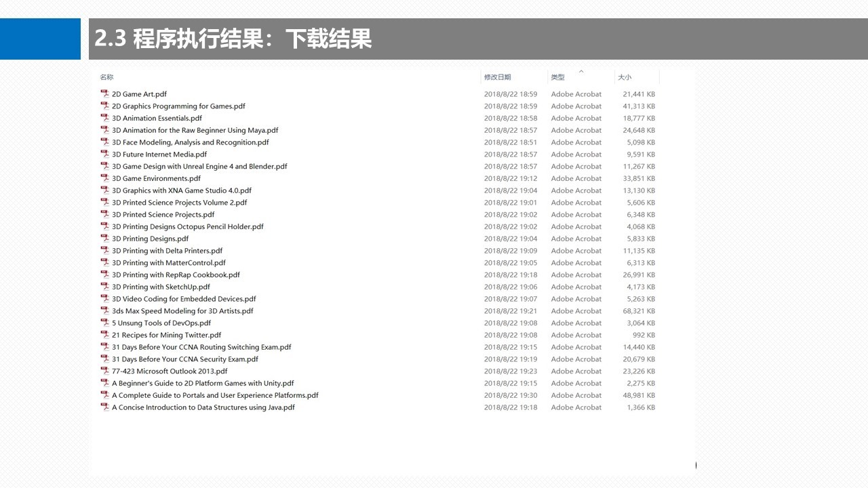Click the size value 68,321 KB
The height and width of the screenshot is (488, 868).
tap(639, 310)
